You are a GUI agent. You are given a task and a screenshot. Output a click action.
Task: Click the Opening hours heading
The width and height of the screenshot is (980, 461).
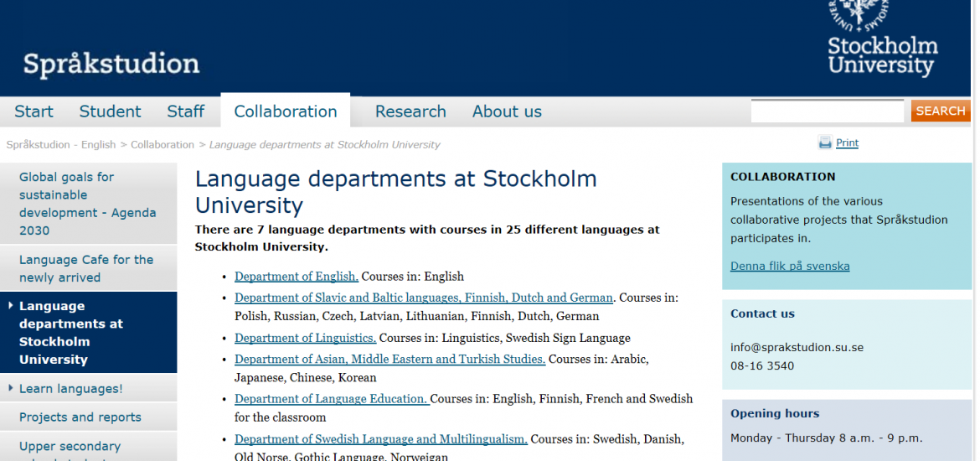point(775,413)
